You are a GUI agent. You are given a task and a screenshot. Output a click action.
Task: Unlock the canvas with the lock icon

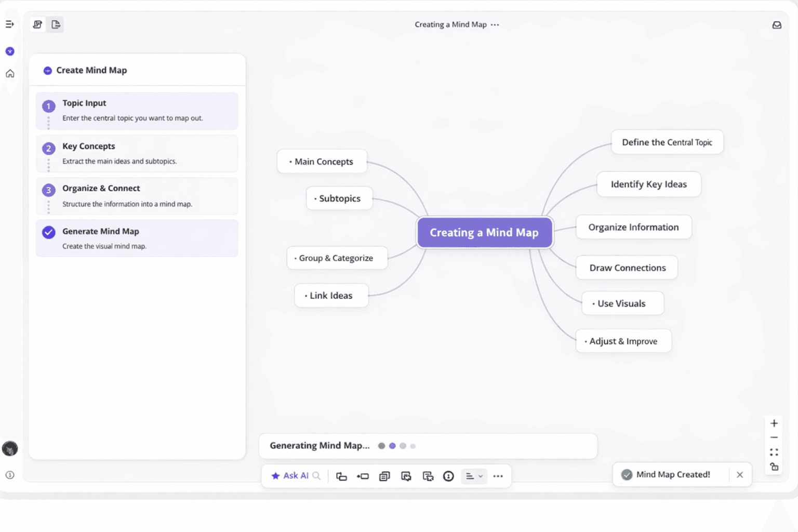(x=774, y=467)
